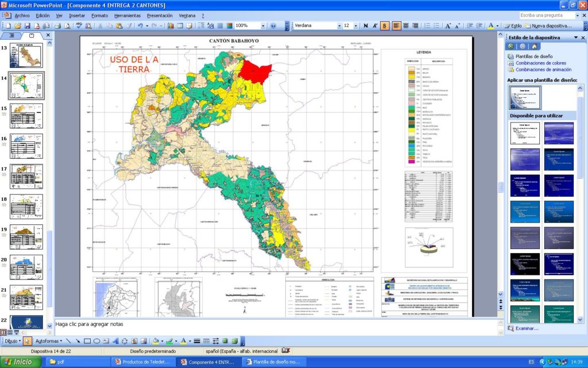Open the Insertar menu

point(77,16)
